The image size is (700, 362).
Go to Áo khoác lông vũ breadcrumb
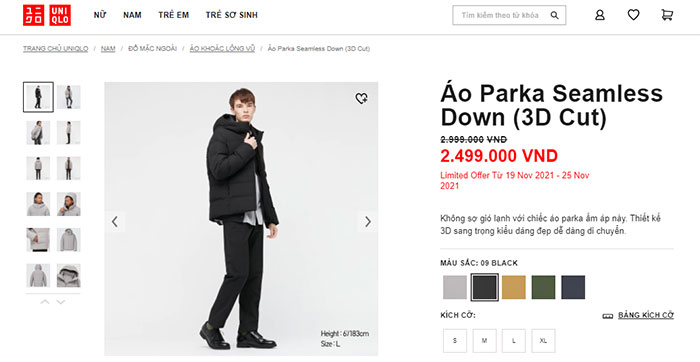tap(222, 49)
